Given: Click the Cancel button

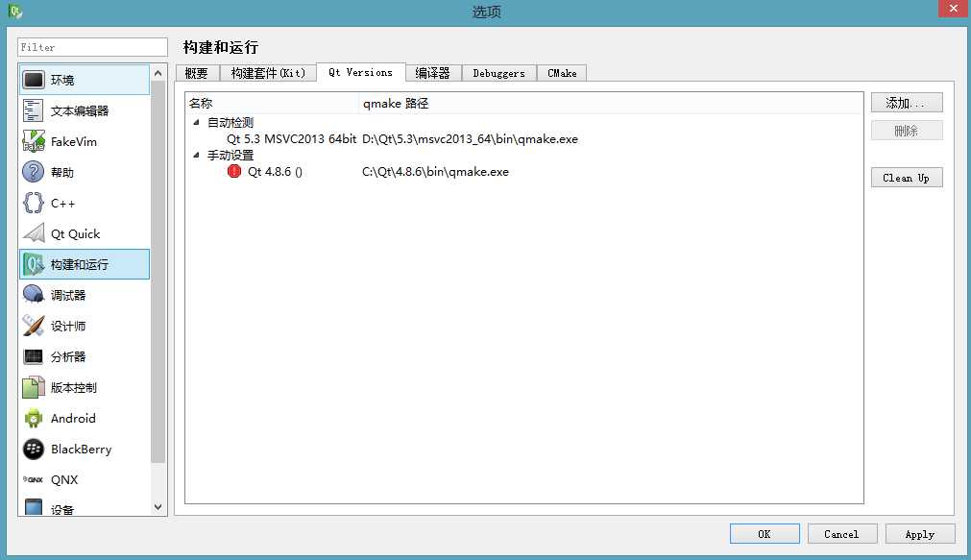Looking at the screenshot, I should pyautogui.click(x=842, y=534).
